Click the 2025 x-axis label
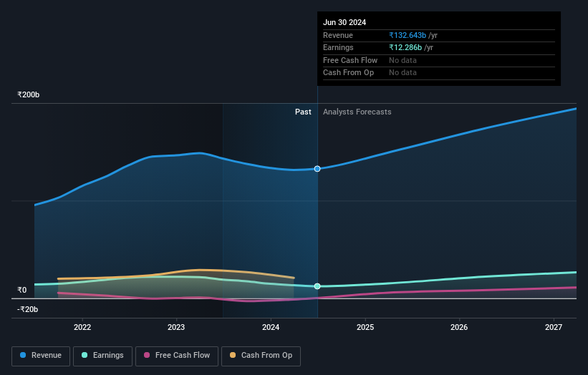The width and height of the screenshot is (588, 375). click(x=365, y=327)
